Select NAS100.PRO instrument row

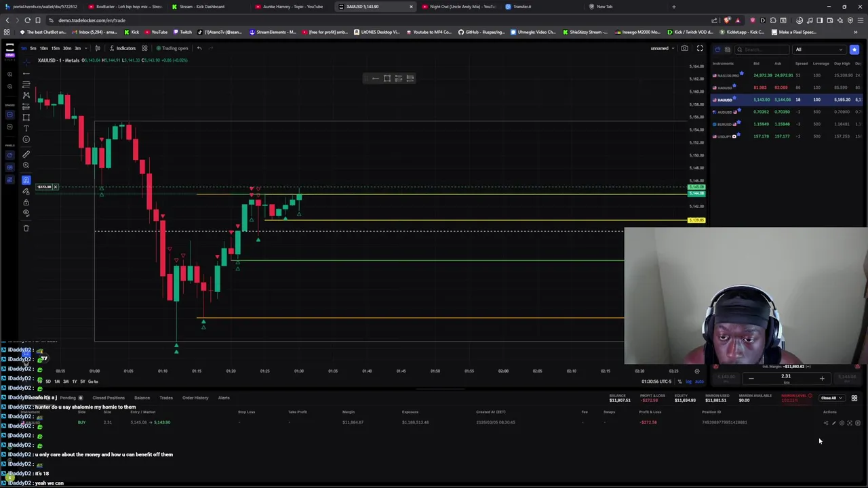[x=787, y=75]
